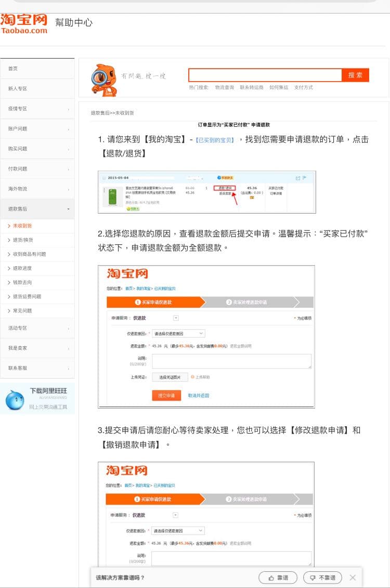Click the refund form screenshot under step 3

click(x=206, y=515)
